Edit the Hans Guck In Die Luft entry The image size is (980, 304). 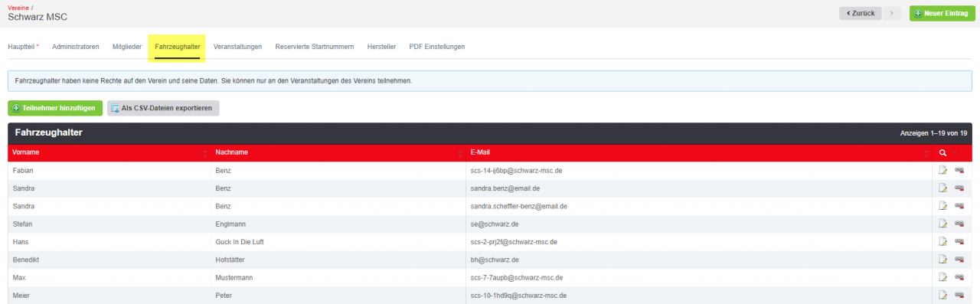[x=943, y=241]
